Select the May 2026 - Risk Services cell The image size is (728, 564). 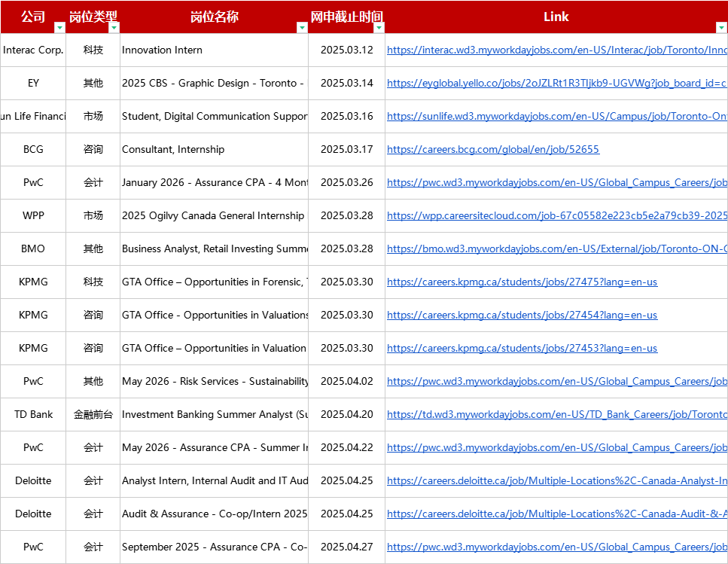(x=214, y=381)
